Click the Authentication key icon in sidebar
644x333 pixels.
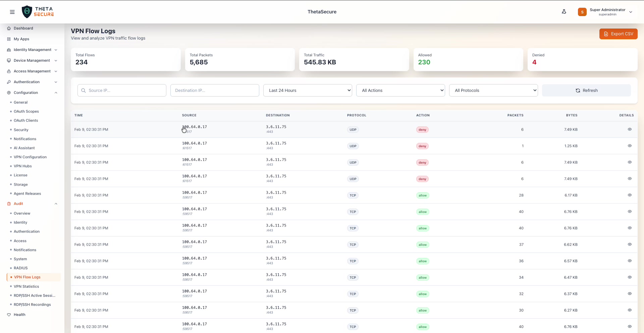[x=8, y=82]
